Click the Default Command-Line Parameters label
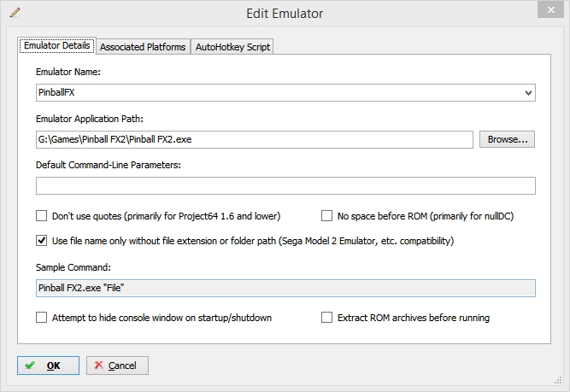This screenshot has width=570, height=392. pyautogui.click(x=109, y=165)
